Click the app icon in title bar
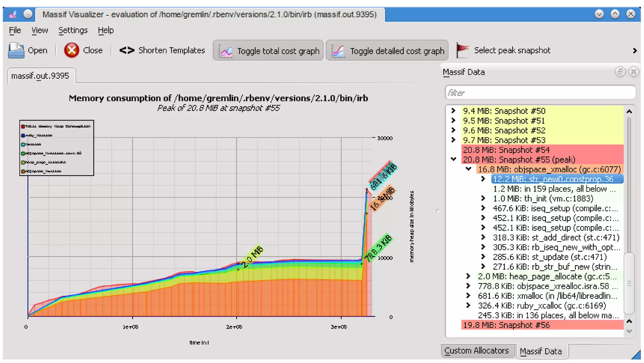Screen dimensions: 644x363 (13, 14)
